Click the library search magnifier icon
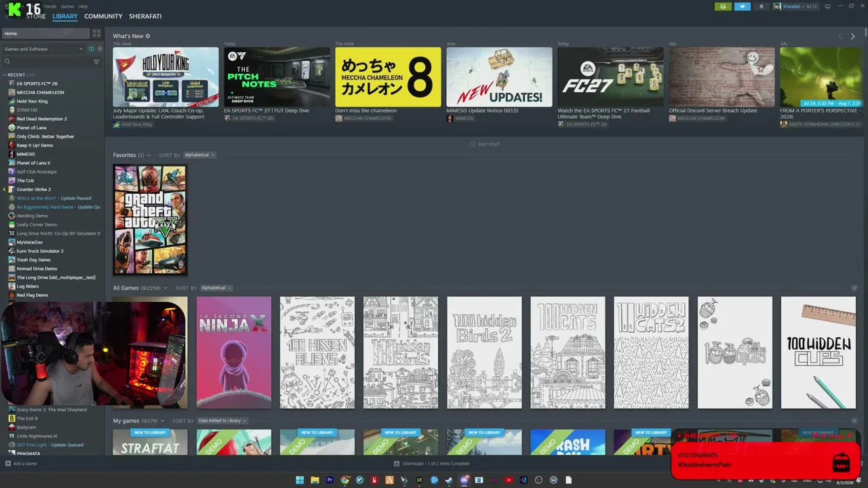The height and width of the screenshot is (488, 868). pyautogui.click(x=7, y=62)
